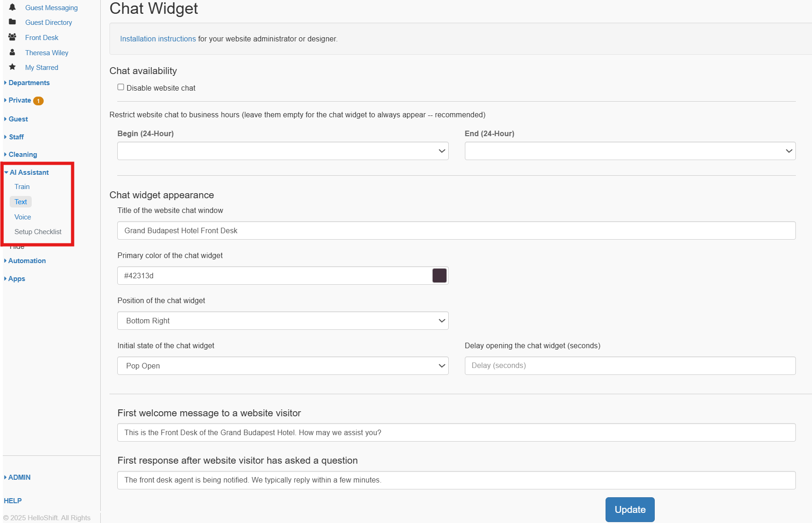The width and height of the screenshot is (812, 523).
Task: Click the star icon beside My Starred
Action: (x=12, y=67)
